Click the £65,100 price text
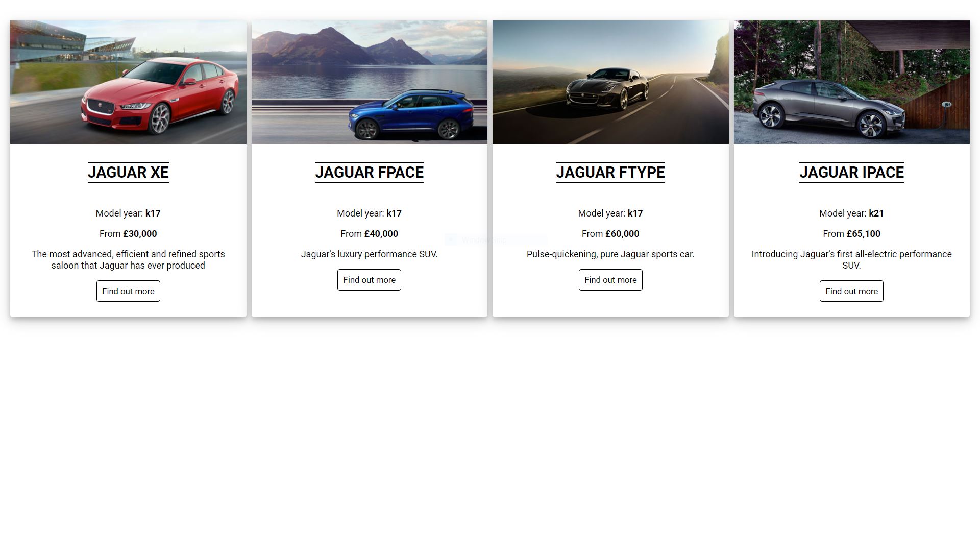The height and width of the screenshot is (551, 980). pos(864,234)
